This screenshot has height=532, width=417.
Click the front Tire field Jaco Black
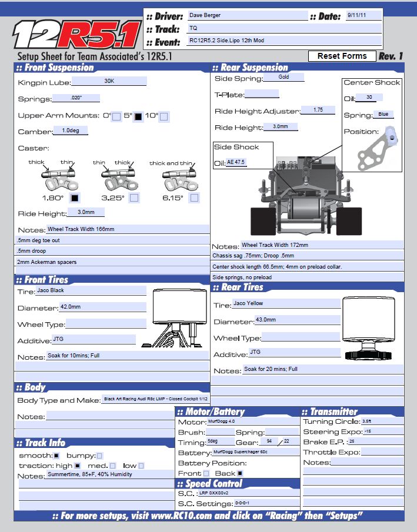pyautogui.click(x=91, y=290)
